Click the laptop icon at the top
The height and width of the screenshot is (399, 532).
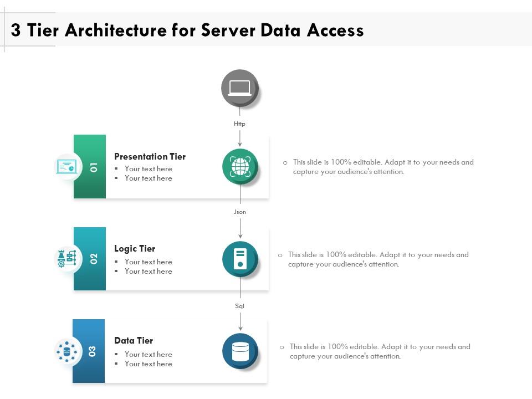tap(239, 87)
